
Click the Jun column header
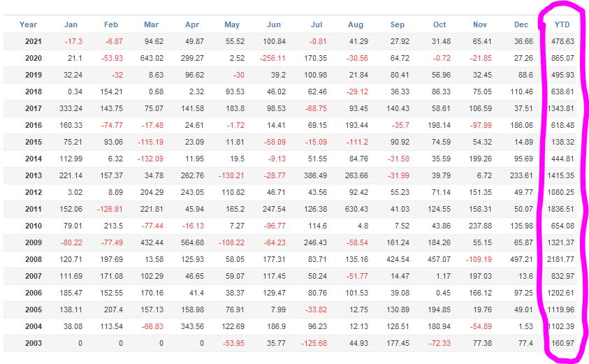(273, 24)
